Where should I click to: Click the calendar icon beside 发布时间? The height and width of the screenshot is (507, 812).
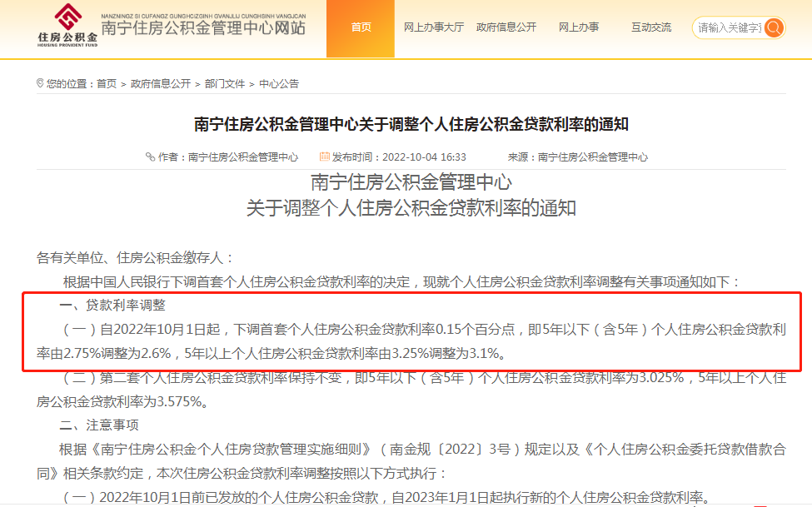[x=325, y=157]
